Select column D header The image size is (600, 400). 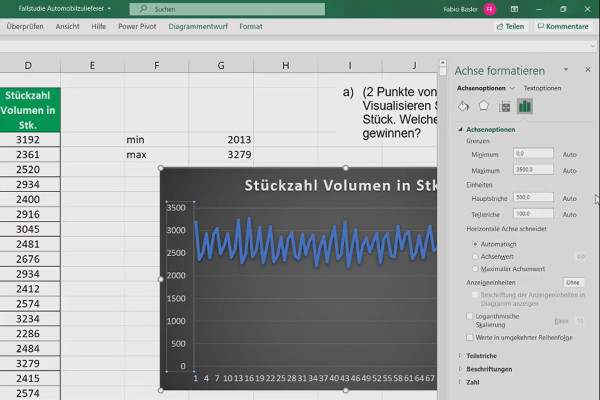(x=28, y=65)
